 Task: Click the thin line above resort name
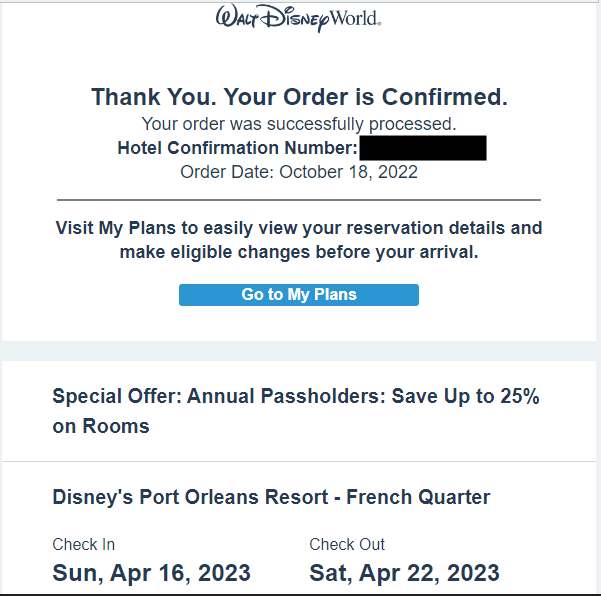pos(299,462)
